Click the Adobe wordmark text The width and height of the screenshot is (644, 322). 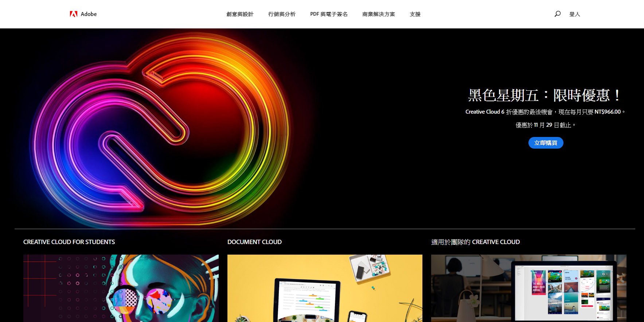click(89, 14)
